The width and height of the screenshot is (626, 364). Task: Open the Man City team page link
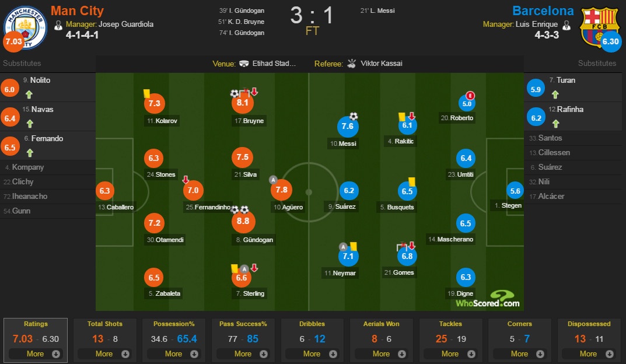pos(76,10)
